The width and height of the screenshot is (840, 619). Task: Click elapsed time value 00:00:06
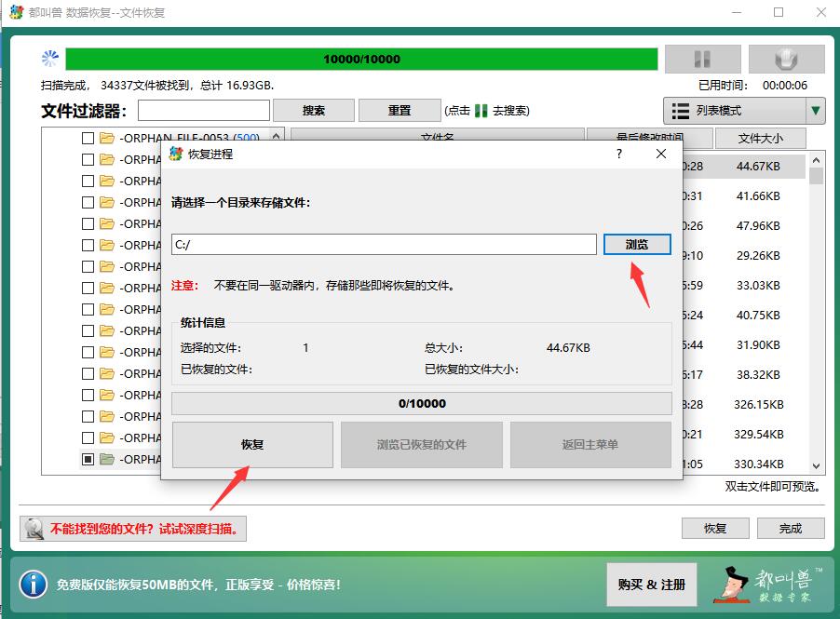[x=785, y=85]
